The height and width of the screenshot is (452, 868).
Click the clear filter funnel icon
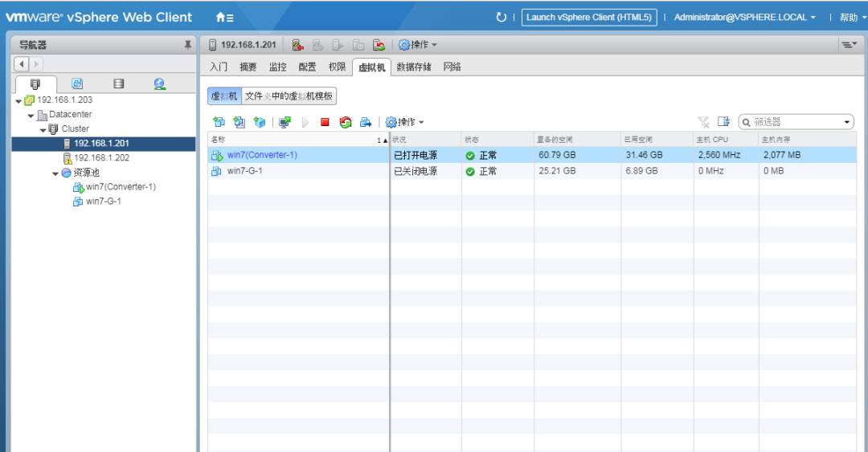(703, 122)
